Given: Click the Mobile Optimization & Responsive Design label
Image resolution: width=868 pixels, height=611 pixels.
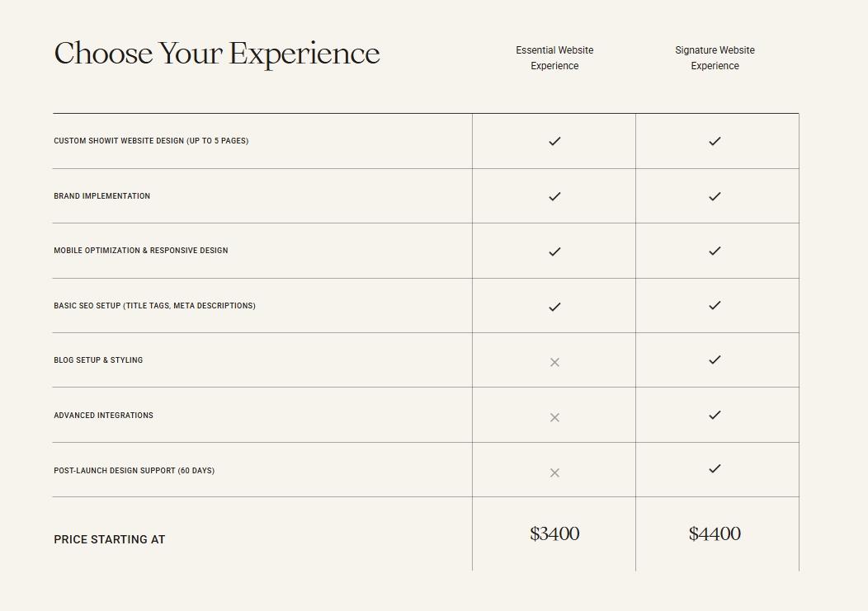Looking at the screenshot, I should 141,251.
